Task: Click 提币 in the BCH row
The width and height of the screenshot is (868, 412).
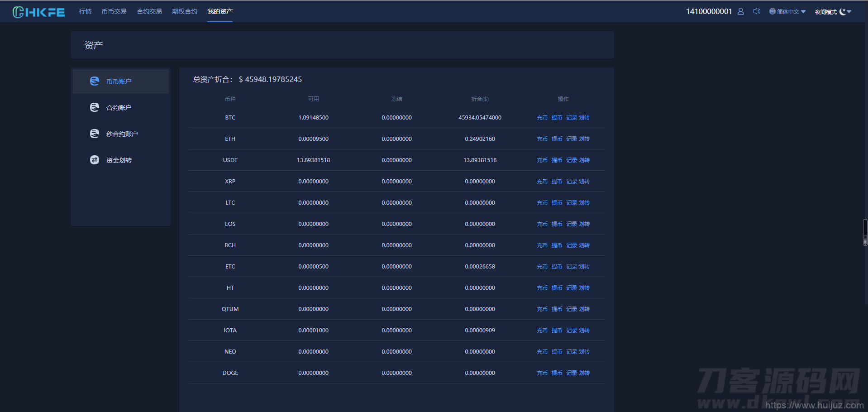Action: pos(557,245)
